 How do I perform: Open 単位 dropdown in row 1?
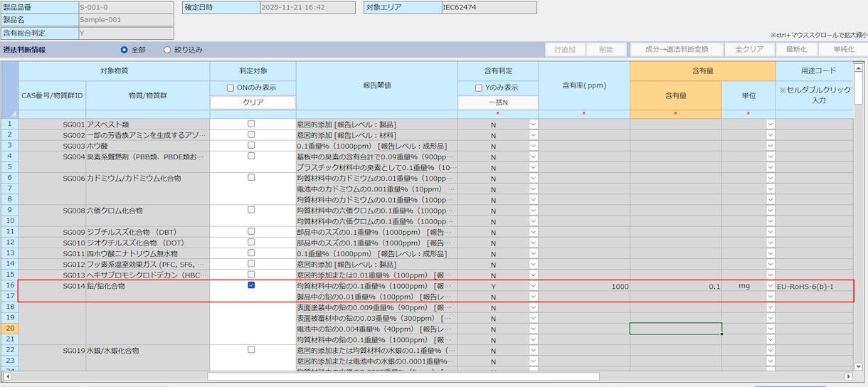[x=770, y=124]
